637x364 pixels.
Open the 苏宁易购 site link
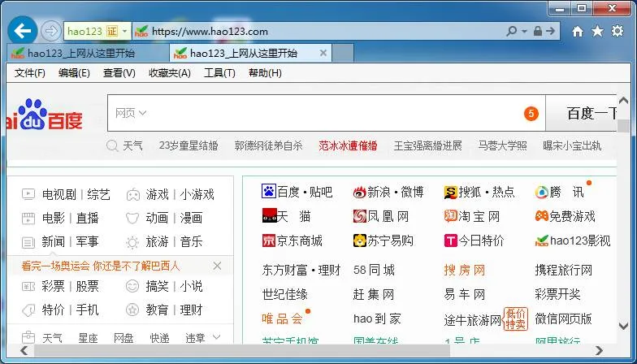[383, 240]
